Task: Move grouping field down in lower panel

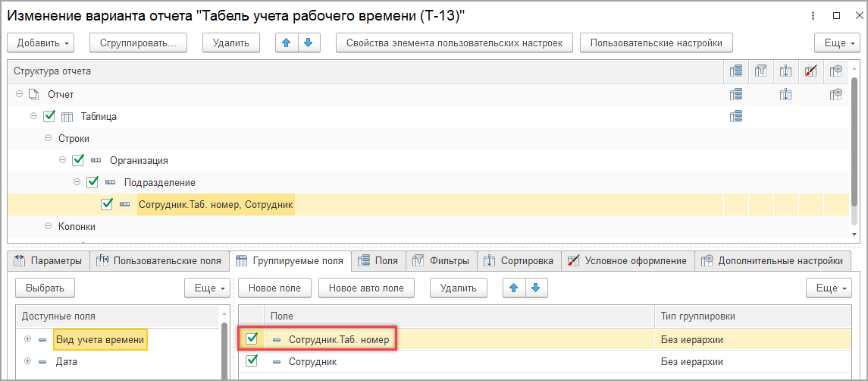Action: pyautogui.click(x=535, y=288)
